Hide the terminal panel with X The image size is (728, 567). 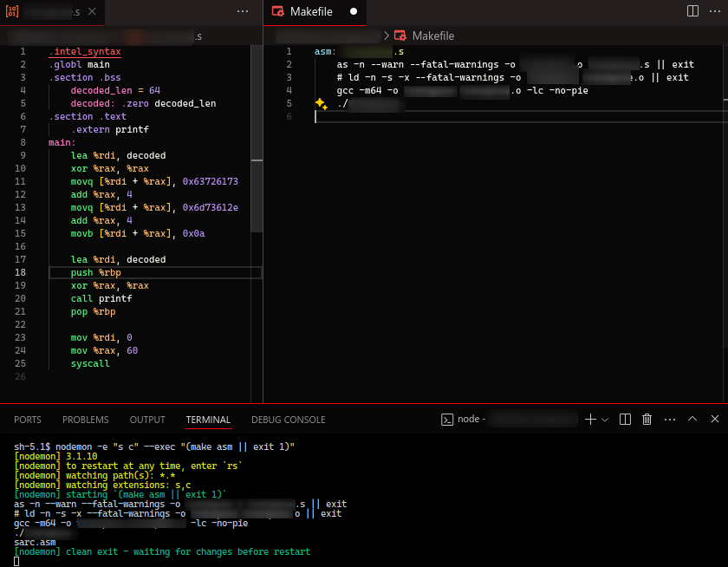715,420
